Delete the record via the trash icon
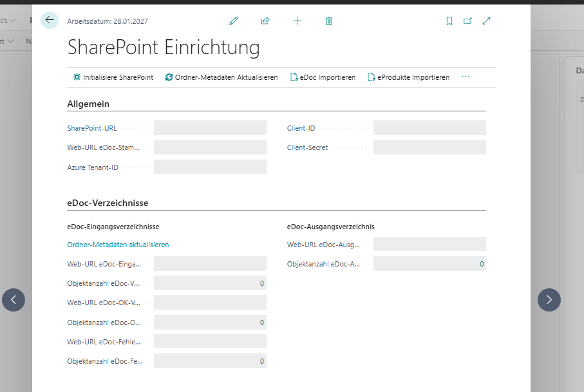 tap(328, 21)
